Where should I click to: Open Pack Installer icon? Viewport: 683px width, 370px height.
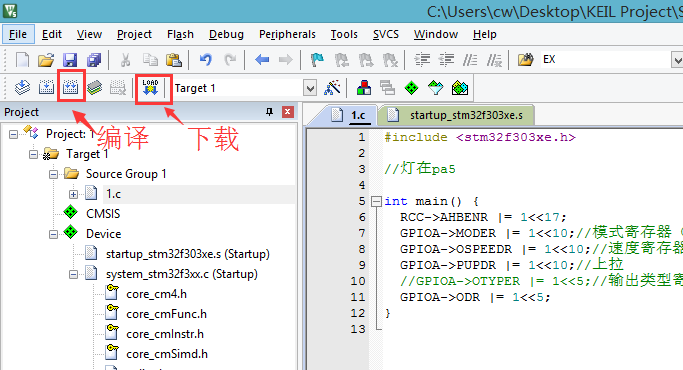pyautogui.click(x=460, y=88)
